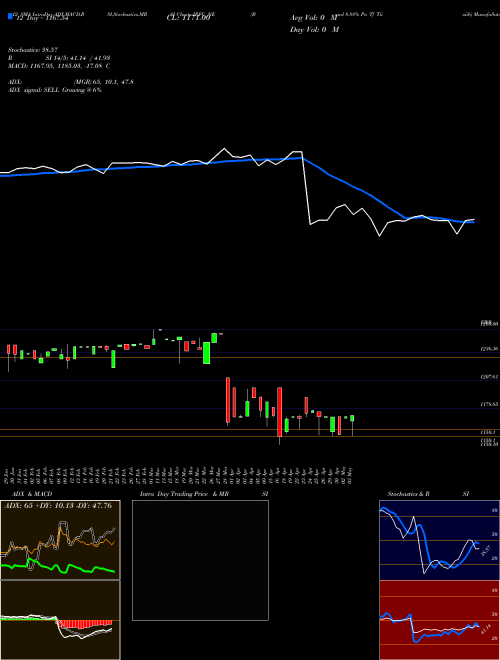Click the large green candle before the gap
The width and height of the screenshot is (500, 660).
click(207, 353)
